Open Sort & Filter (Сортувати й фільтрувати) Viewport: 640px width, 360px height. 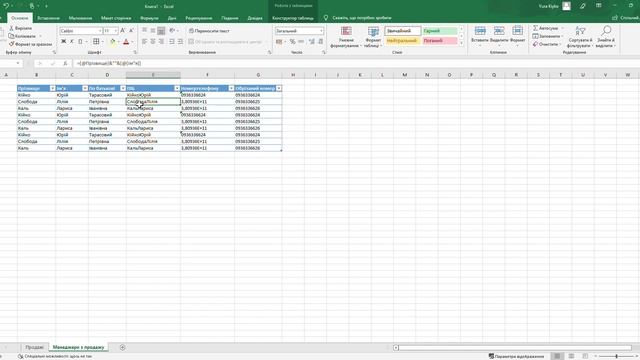[x=580, y=37]
